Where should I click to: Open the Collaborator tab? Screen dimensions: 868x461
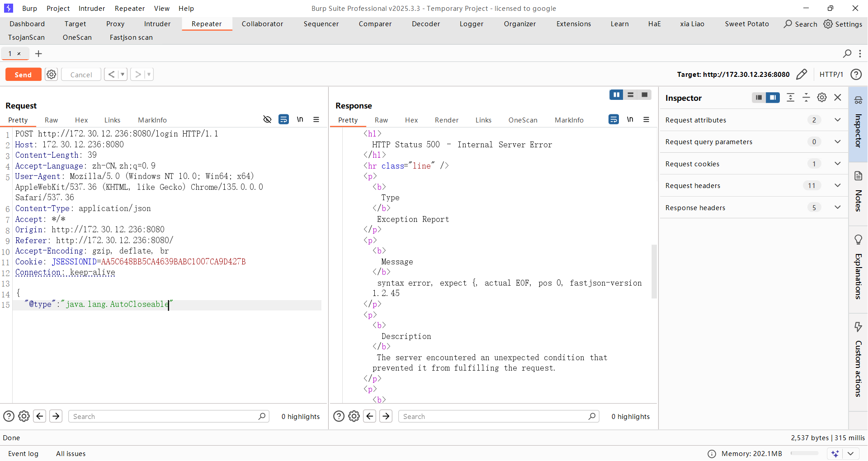(262, 24)
